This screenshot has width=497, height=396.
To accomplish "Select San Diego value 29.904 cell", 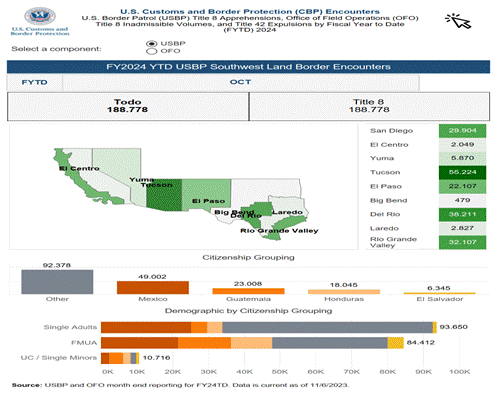I will tap(462, 131).
